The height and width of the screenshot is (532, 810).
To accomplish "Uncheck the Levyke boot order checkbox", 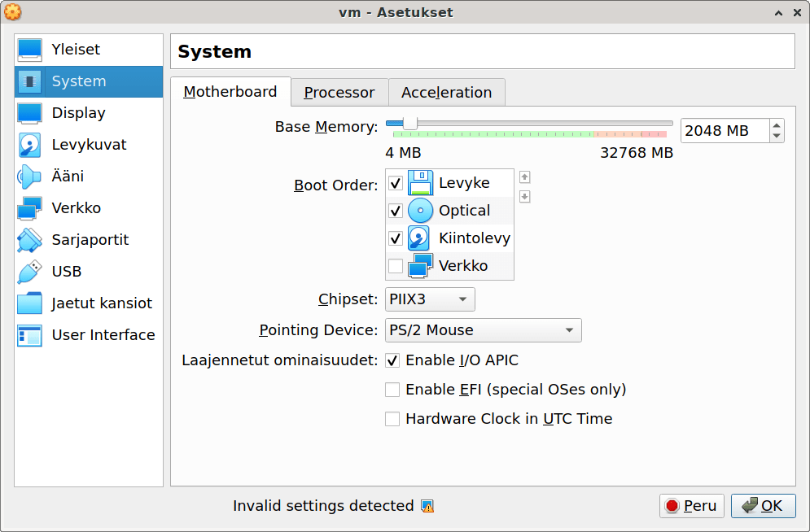I will pyautogui.click(x=396, y=183).
